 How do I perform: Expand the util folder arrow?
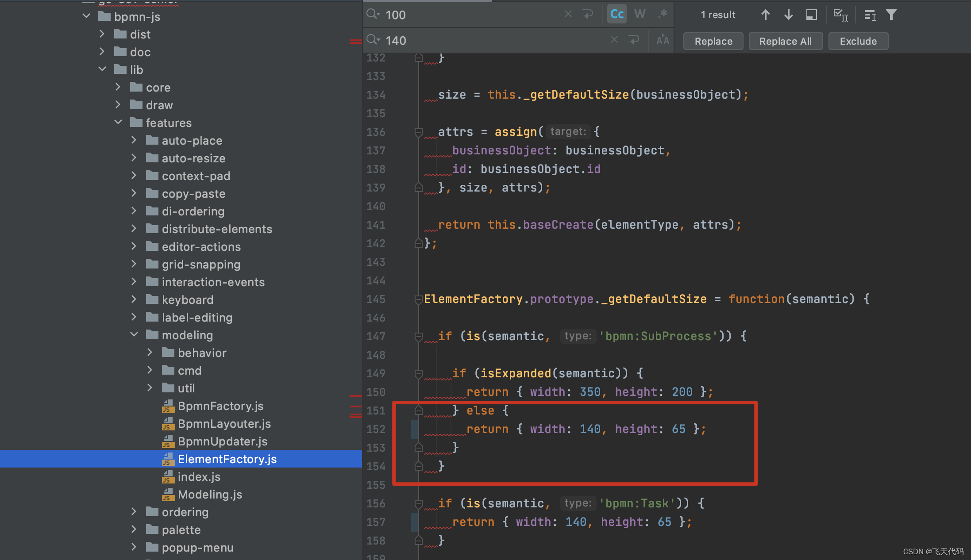coord(150,388)
